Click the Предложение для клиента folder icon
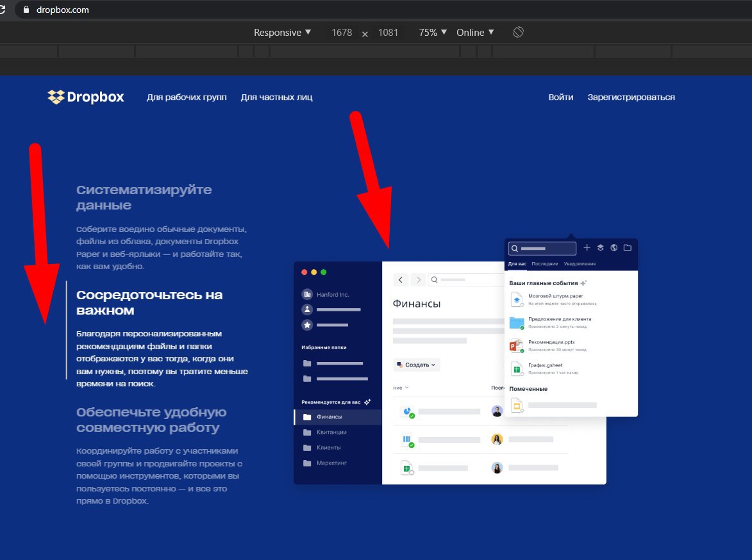The width and height of the screenshot is (752, 560). click(x=517, y=323)
